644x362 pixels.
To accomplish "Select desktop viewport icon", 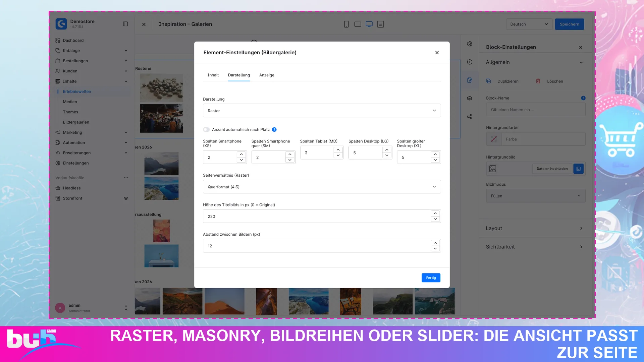I will pyautogui.click(x=369, y=24).
